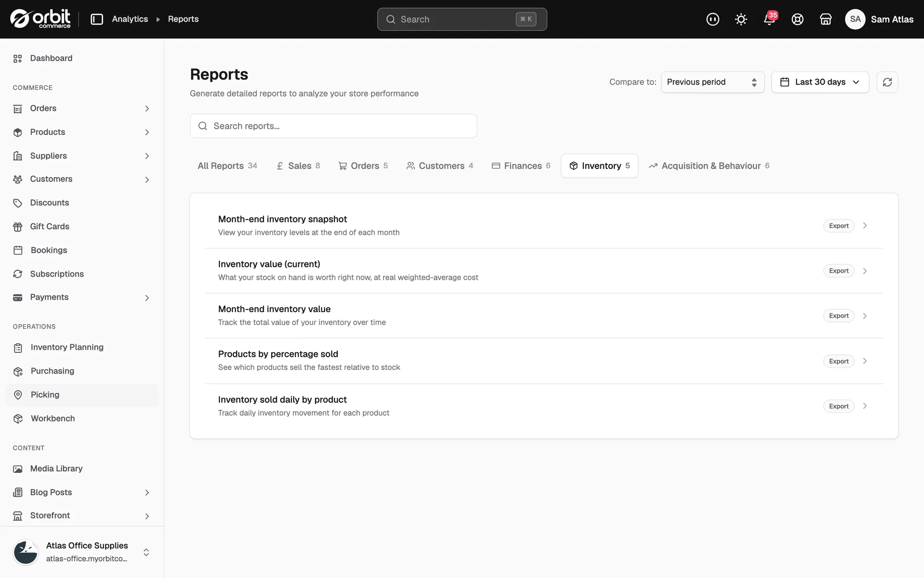
Task: Open Media Library in sidebar
Action: pos(82,469)
